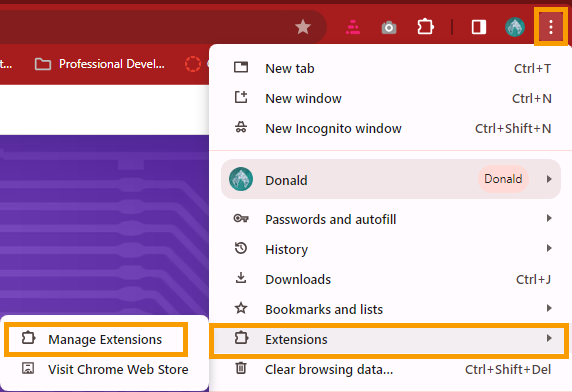Click the Chrome Web Store icon
Screen dimensions: 572x392
click(x=28, y=368)
